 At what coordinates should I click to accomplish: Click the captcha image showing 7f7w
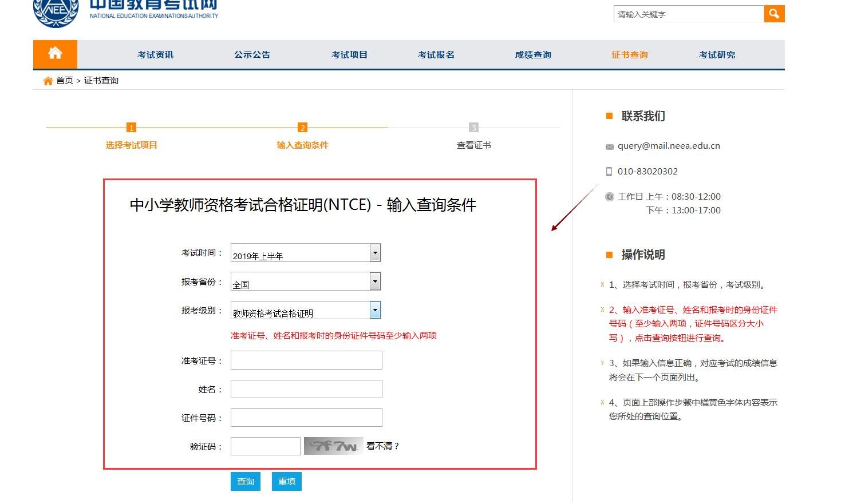(334, 446)
